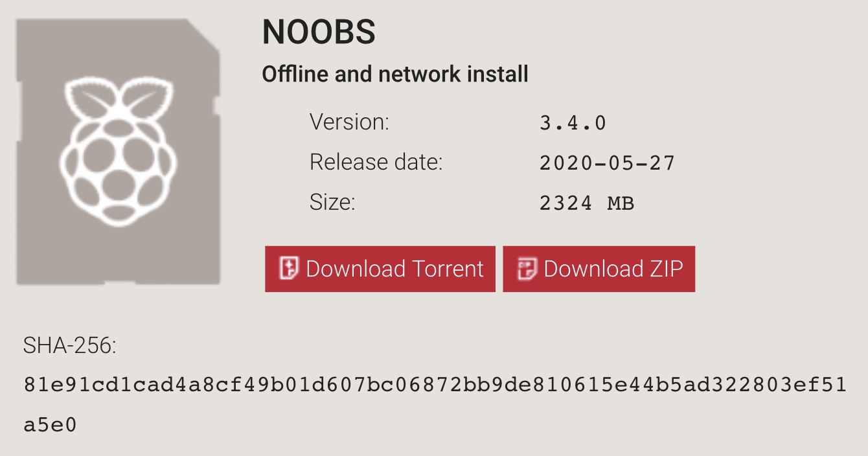
Task: Click the Download Torrent button
Action: click(x=380, y=269)
